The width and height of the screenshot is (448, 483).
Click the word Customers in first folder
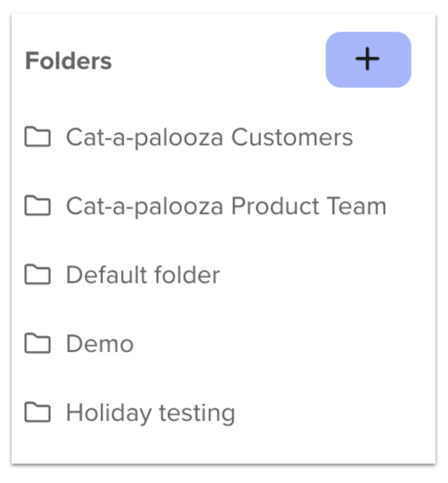click(x=292, y=137)
